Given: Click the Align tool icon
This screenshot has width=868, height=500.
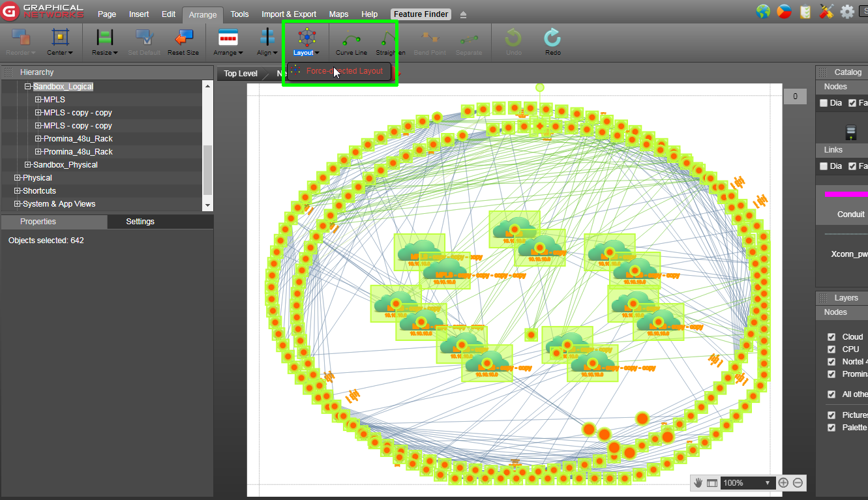Looking at the screenshot, I should click(x=267, y=38).
